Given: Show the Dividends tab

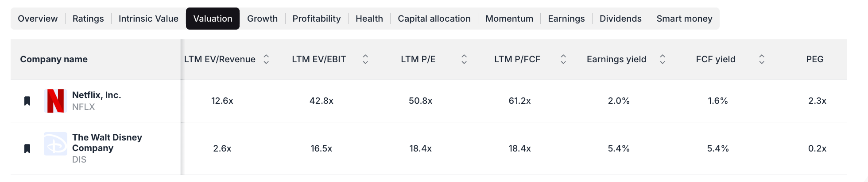Looking at the screenshot, I should 620,19.
